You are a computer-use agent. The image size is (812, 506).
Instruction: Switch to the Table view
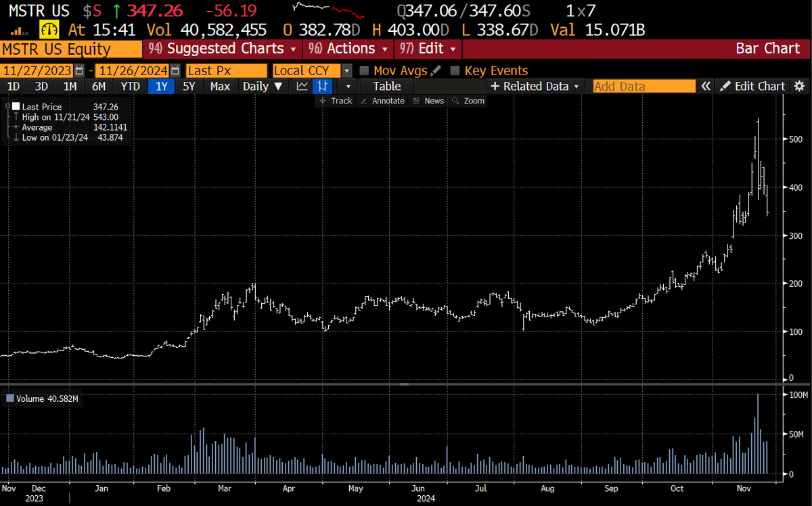[386, 86]
